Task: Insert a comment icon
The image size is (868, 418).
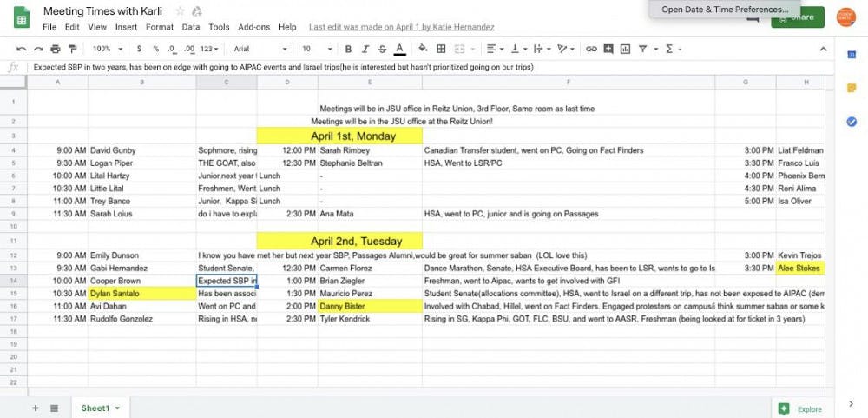Action: tap(608, 50)
